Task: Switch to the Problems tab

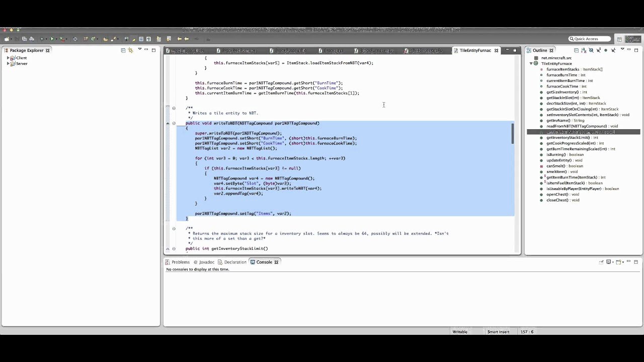Action: (178, 262)
